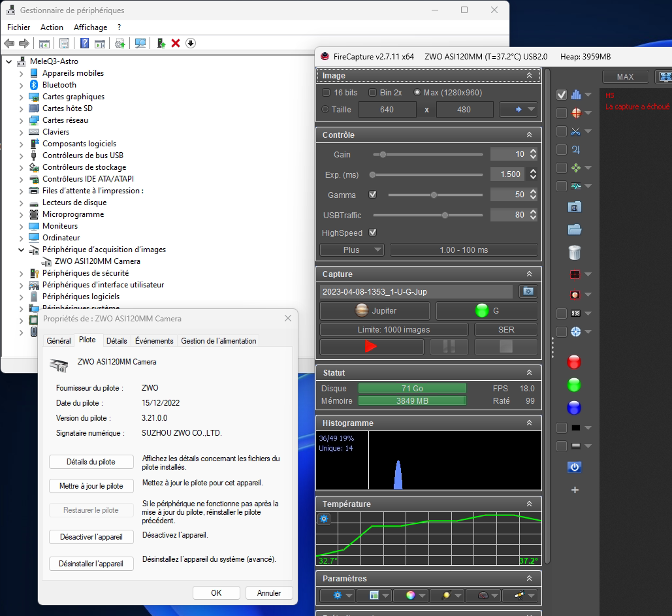The height and width of the screenshot is (616, 672).
Task: Click the green autoguide arrows icon
Action: (576, 168)
